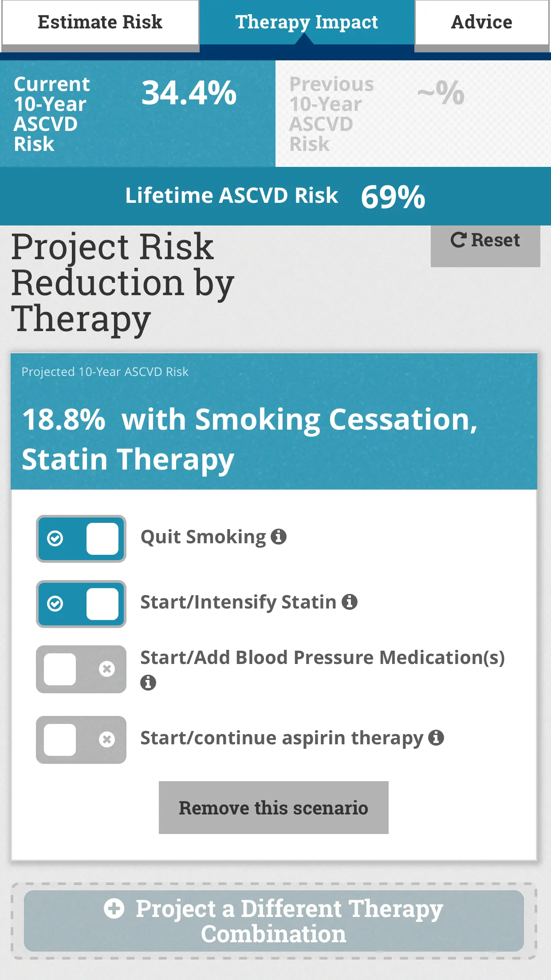
Task: Click the Lifetime ASCVD Risk banner
Action: pos(275,196)
